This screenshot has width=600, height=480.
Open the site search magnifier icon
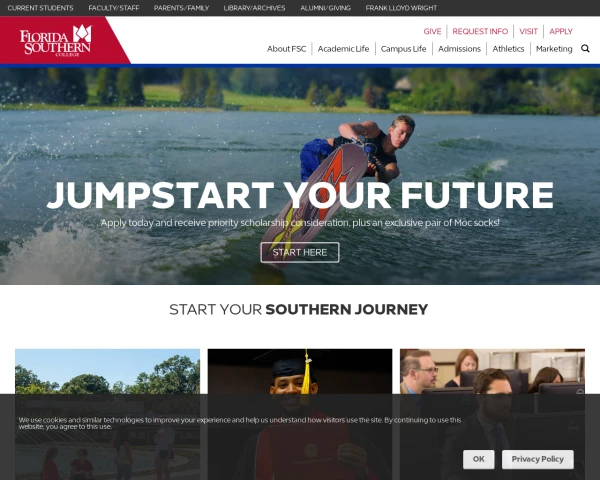pyautogui.click(x=585, y=49)
